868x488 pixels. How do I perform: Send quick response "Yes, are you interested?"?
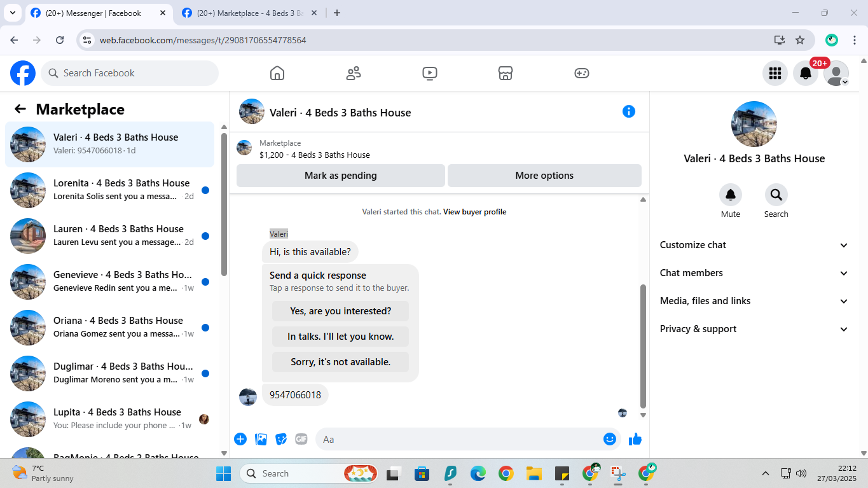pyautogui.click(x=341, y=311)
